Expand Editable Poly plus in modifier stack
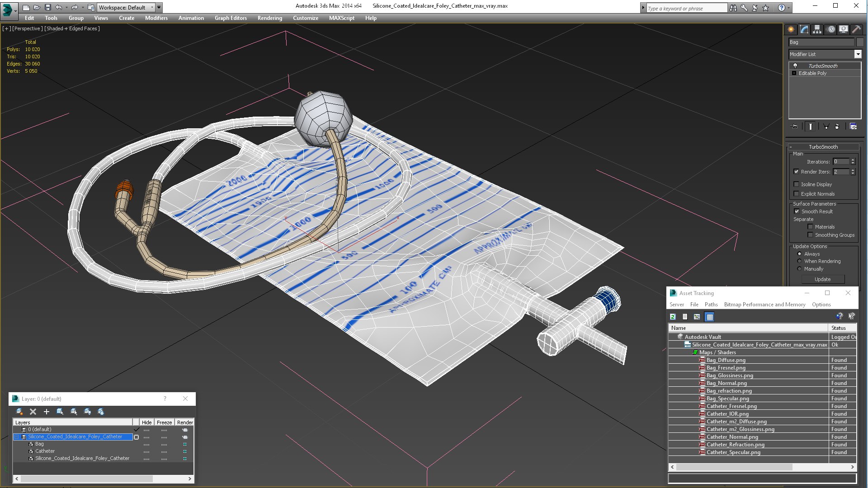Image resolution: width=868 pixels, height=488 pixels. (x=794, y=73)
